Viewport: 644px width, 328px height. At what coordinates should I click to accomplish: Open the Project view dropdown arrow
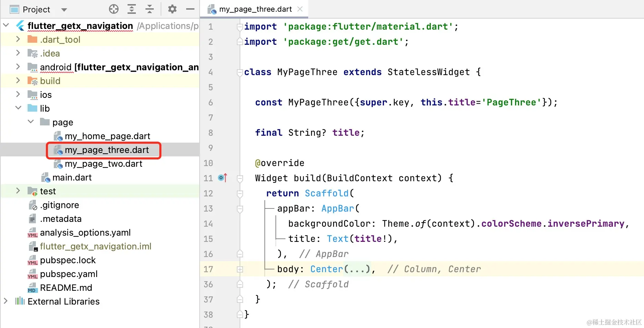(64, 10)
